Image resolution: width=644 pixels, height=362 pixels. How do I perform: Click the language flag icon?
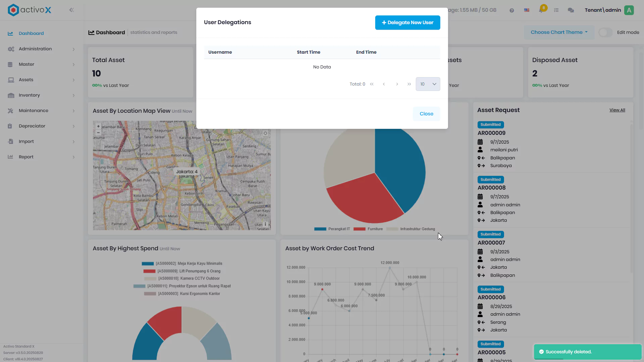pyautogui.click(x=527, y=10)
